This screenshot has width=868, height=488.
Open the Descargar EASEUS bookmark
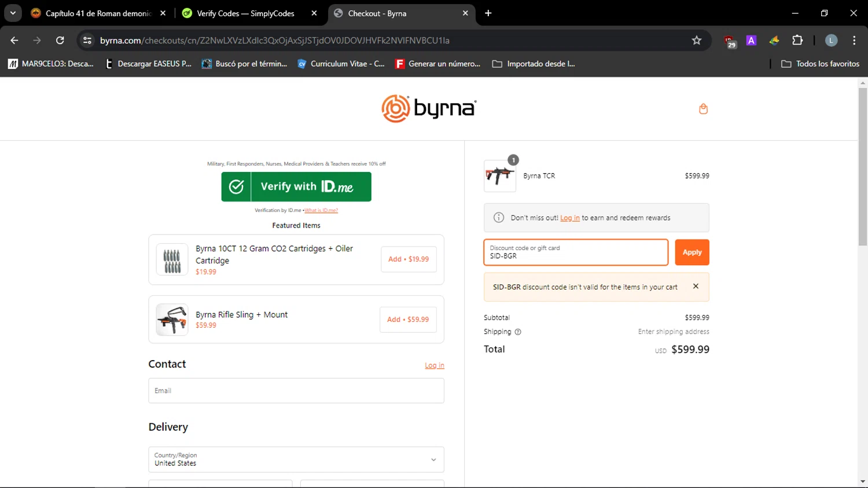click(148, 64)
